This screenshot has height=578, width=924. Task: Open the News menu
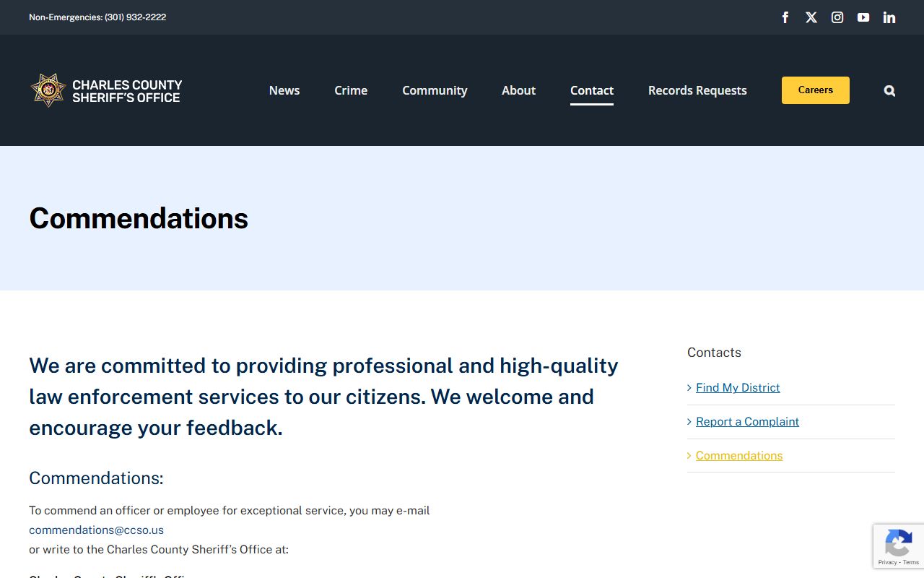click(x=284, y=90)
